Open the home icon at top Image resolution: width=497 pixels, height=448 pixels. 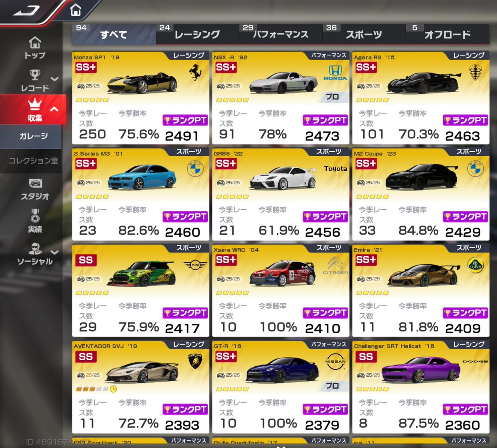(75, 9)
